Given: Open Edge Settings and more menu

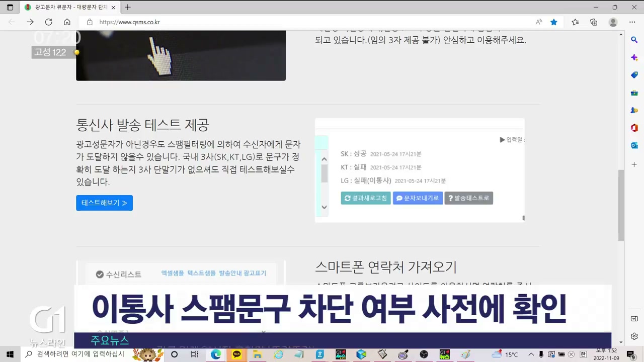Looking at the screenshot, I should click(632, 22).
